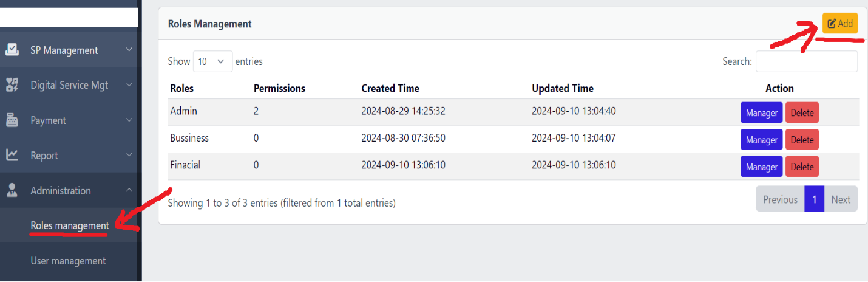Delete the Bussiness role
868x282 pixels.
pos(802,140)
